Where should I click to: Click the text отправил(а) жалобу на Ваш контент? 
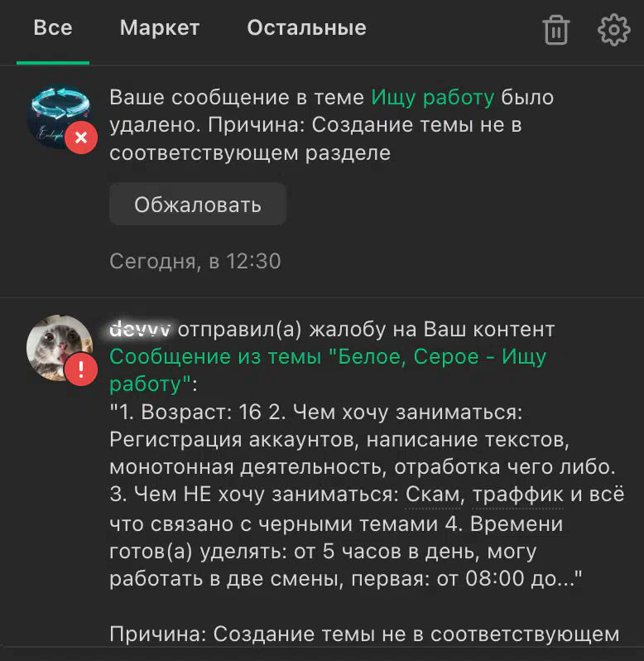coord(366,329)
